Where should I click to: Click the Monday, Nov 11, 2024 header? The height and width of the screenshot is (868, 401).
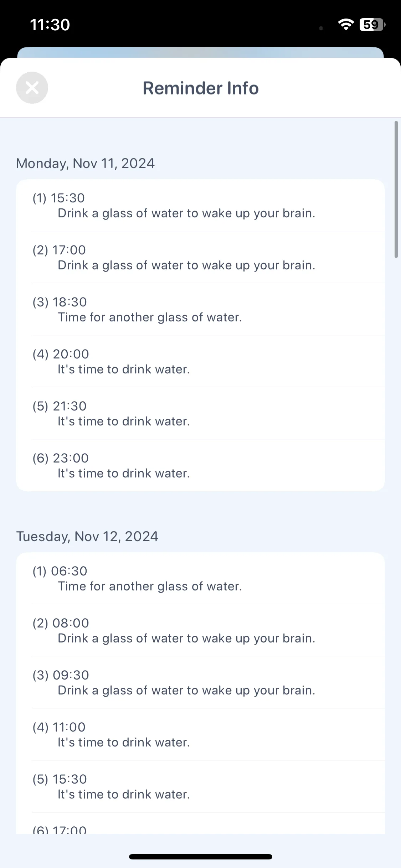coord(86,164)
